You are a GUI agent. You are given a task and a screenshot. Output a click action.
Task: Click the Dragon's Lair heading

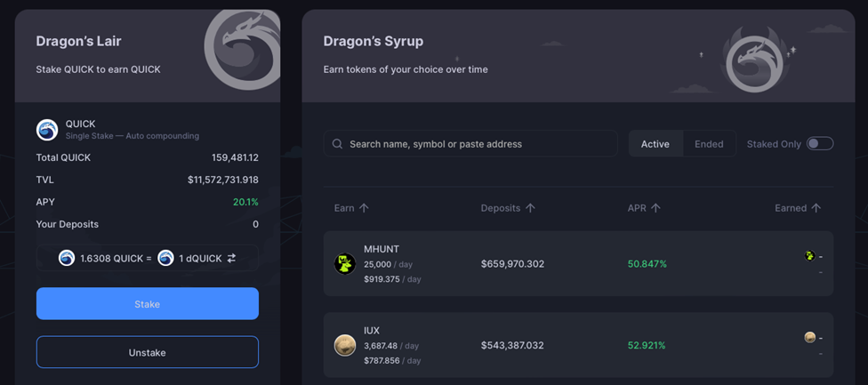point(78,41)
